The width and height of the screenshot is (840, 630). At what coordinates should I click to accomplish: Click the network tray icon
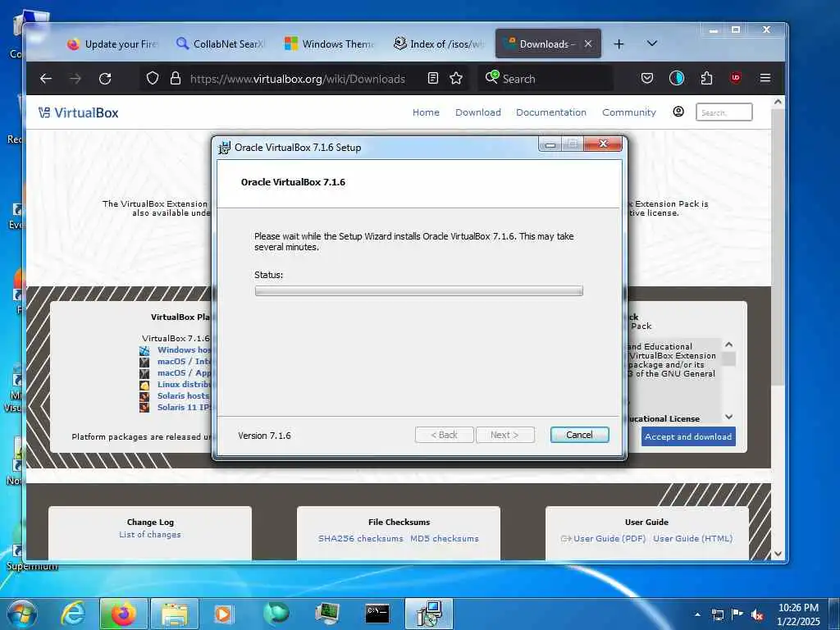[x=717, y=614]
